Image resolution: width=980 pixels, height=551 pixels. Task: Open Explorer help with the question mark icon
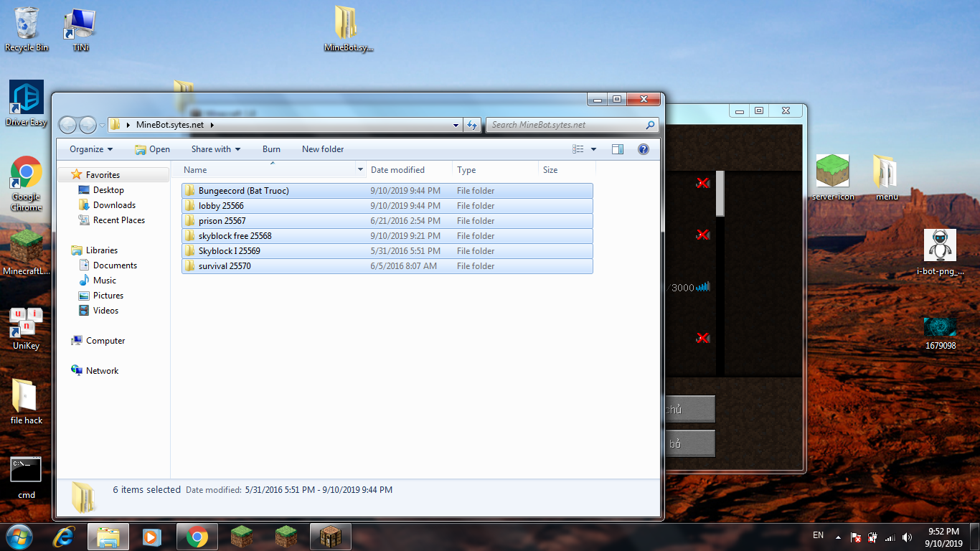pyautogui.click(x=644, y=149)
